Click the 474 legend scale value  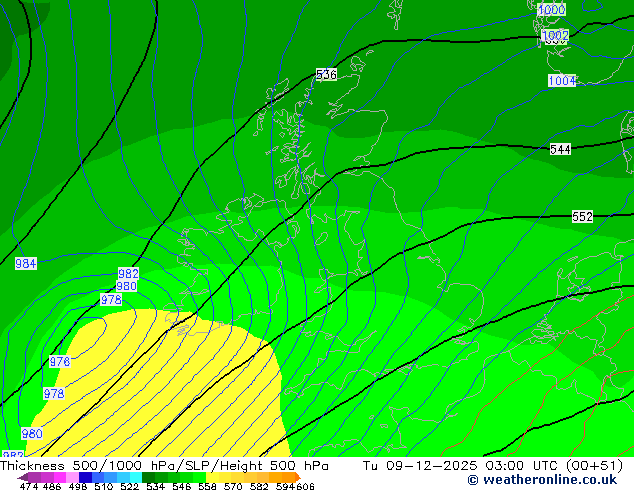coord(29,486)
